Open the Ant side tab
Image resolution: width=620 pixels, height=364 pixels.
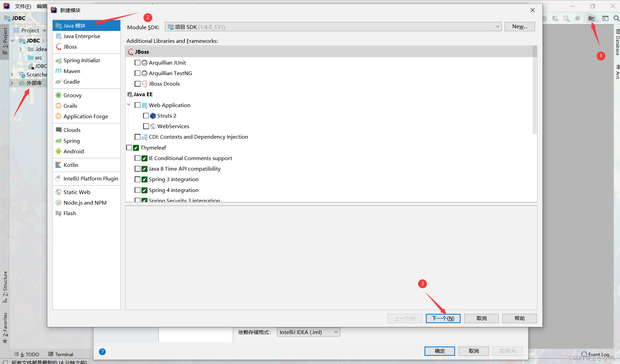(617, 72)
